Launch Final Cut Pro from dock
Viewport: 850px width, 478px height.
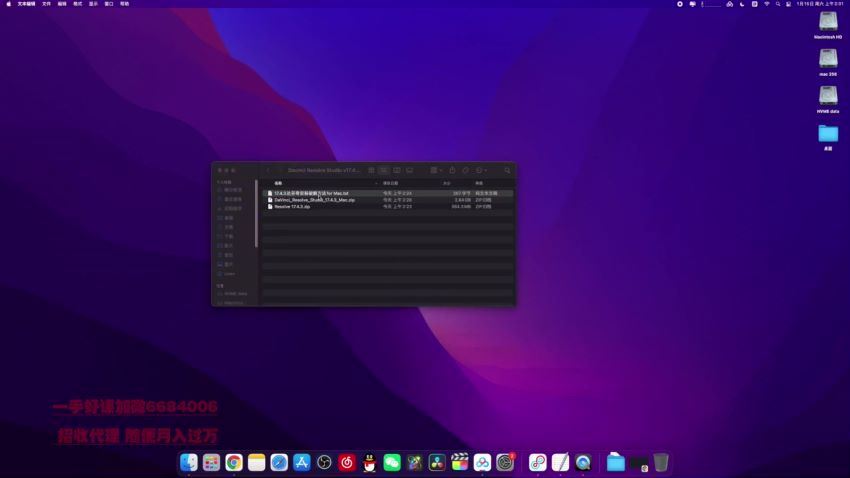pos(460,462)
